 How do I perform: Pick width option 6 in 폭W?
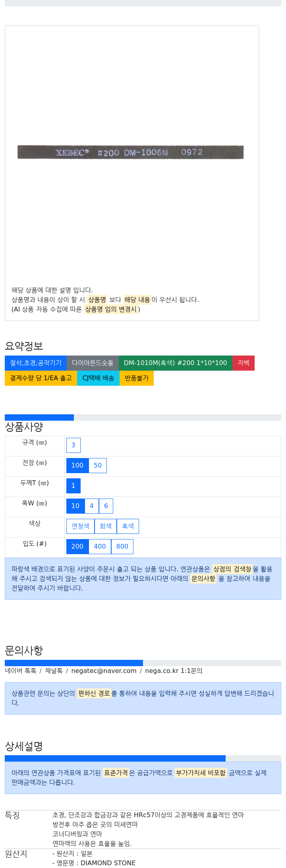pyautogui.click(x=106, y=506)
